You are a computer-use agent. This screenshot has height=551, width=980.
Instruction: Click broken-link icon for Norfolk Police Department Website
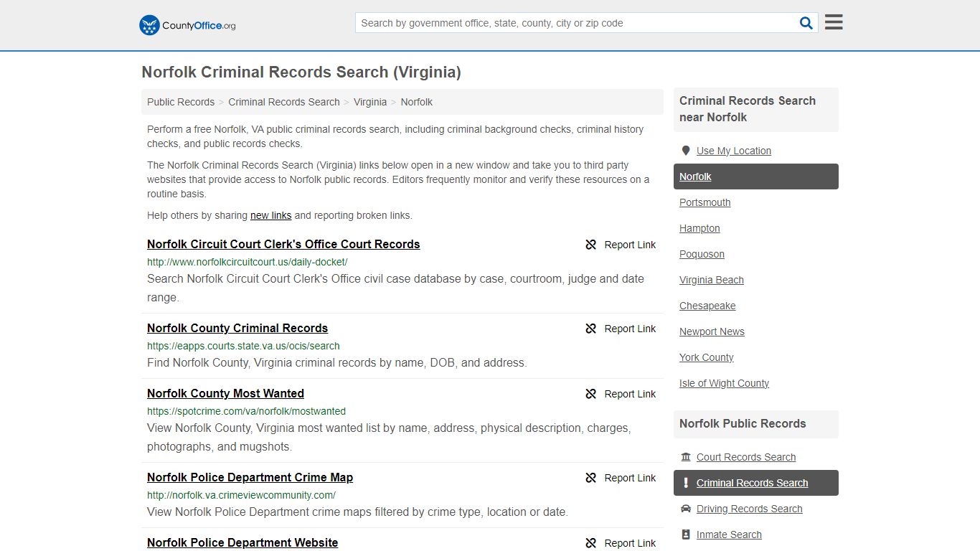pyautogui.click(x=591, y=543)
